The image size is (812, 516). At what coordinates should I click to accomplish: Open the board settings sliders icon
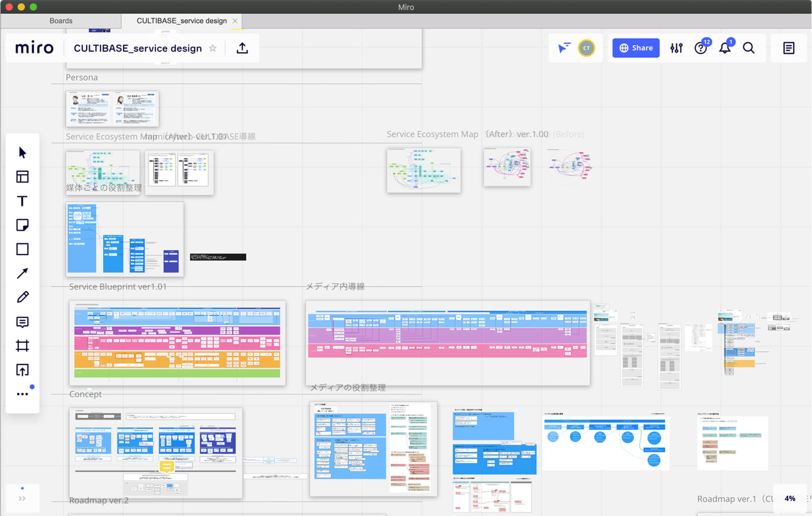coord(676,48)
